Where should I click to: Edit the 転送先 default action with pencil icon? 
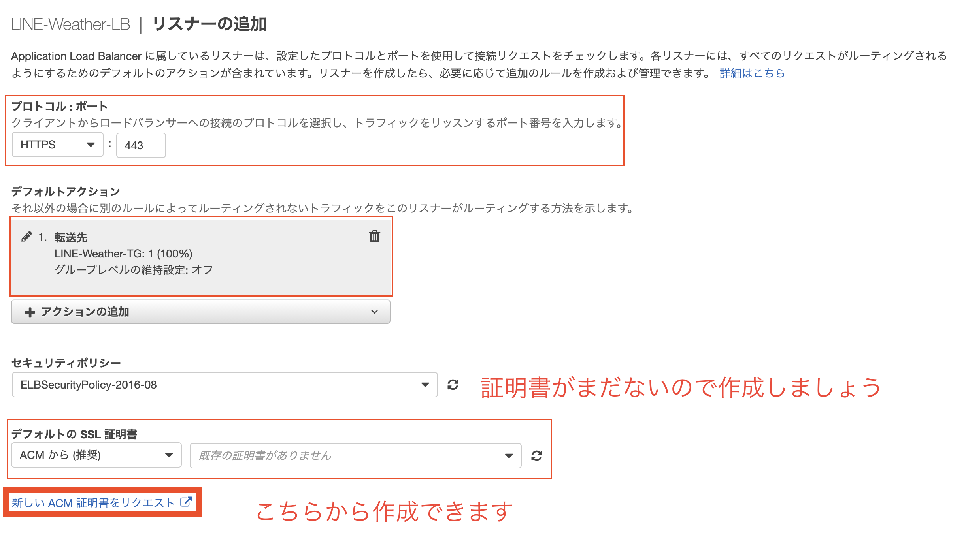click(x=26, y=237)
